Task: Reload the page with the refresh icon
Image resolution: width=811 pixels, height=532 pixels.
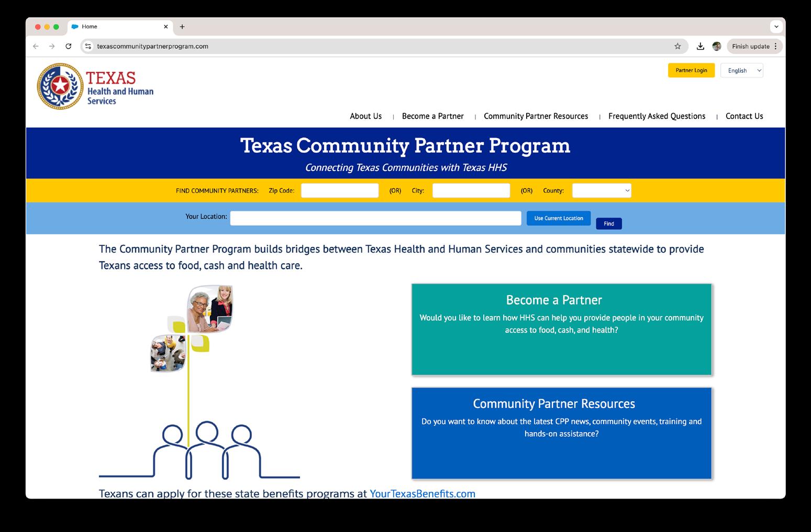Action: 68,46
